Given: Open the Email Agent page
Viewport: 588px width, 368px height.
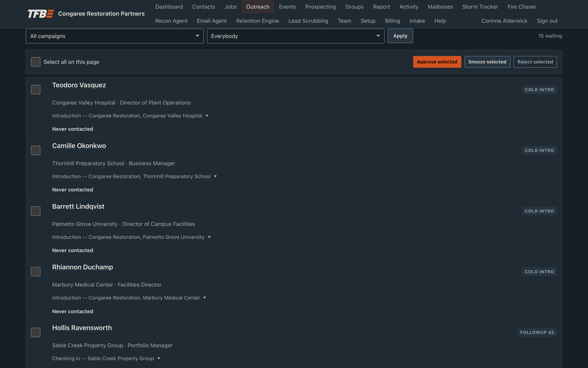Looking at the screenshot, I should coord(212,21).
